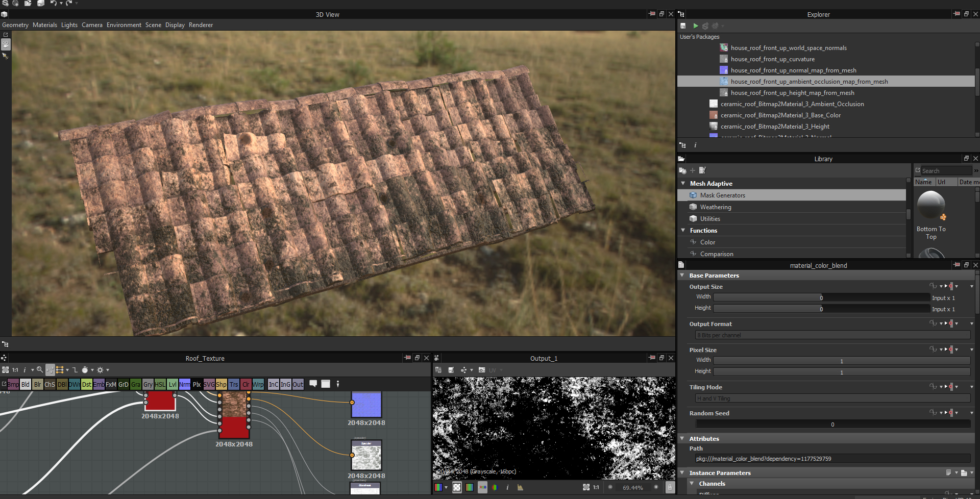Add a Normal node with Nrm button

[x=184, y=384]
